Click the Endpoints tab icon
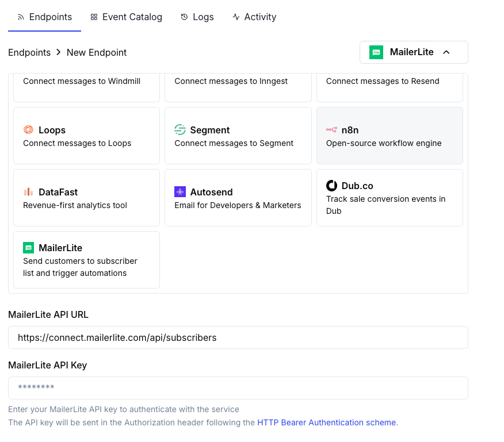The height and width of the screenshot is (442, 504). [21, 17]
